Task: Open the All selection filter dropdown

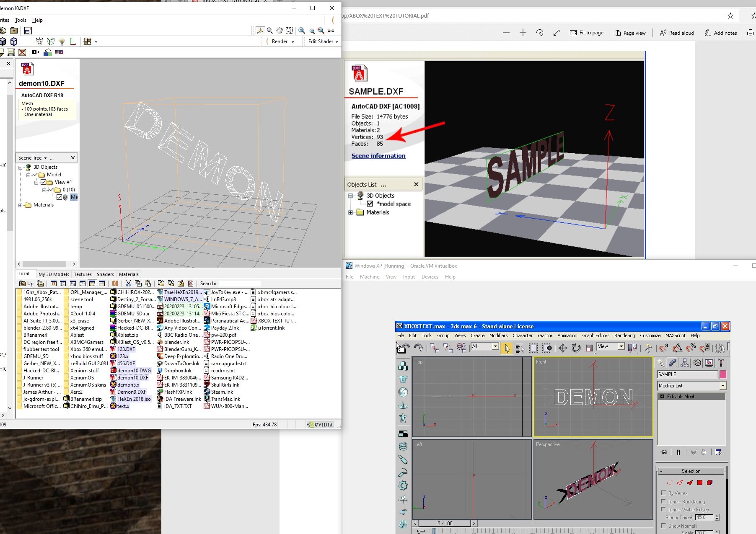Action: pos(495,346)
